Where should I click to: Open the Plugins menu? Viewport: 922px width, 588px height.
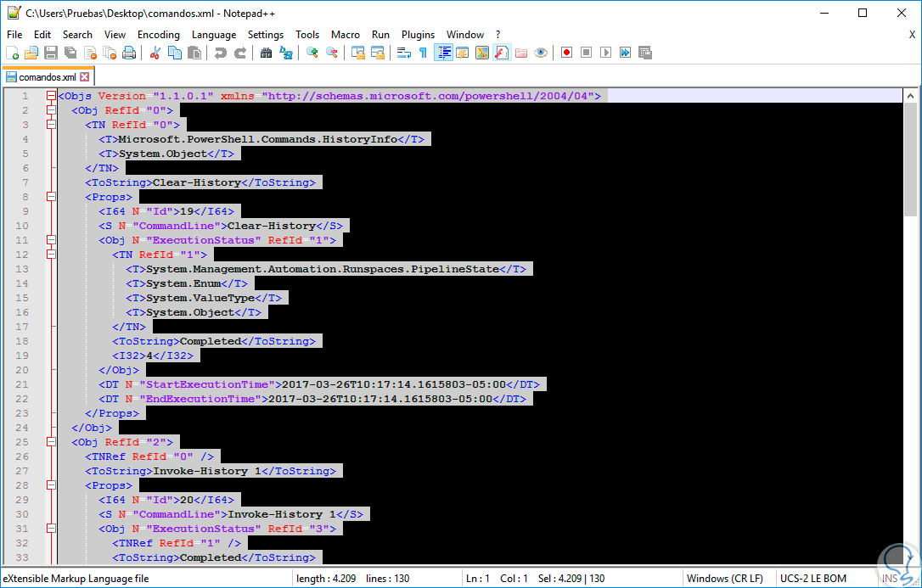pyautogui.click(x=418, y=35)
